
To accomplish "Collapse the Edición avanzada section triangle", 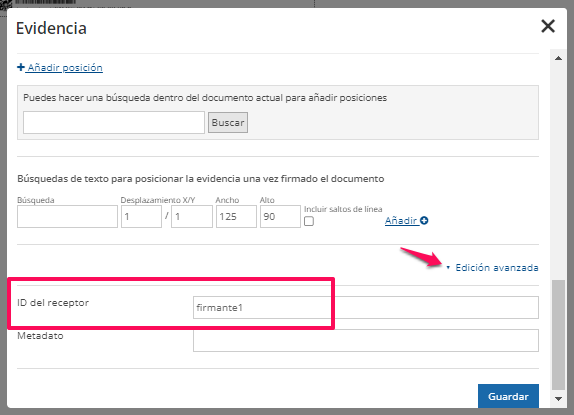I will tap(448, 268).
